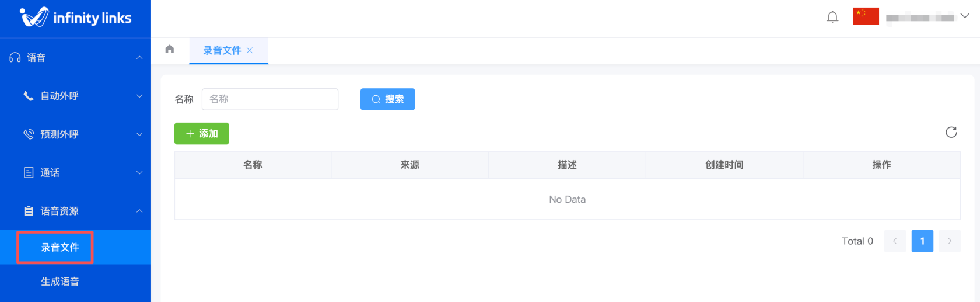Click the headphone icon beside 语音
Screen dimensions: 980x302
point(15,58)
